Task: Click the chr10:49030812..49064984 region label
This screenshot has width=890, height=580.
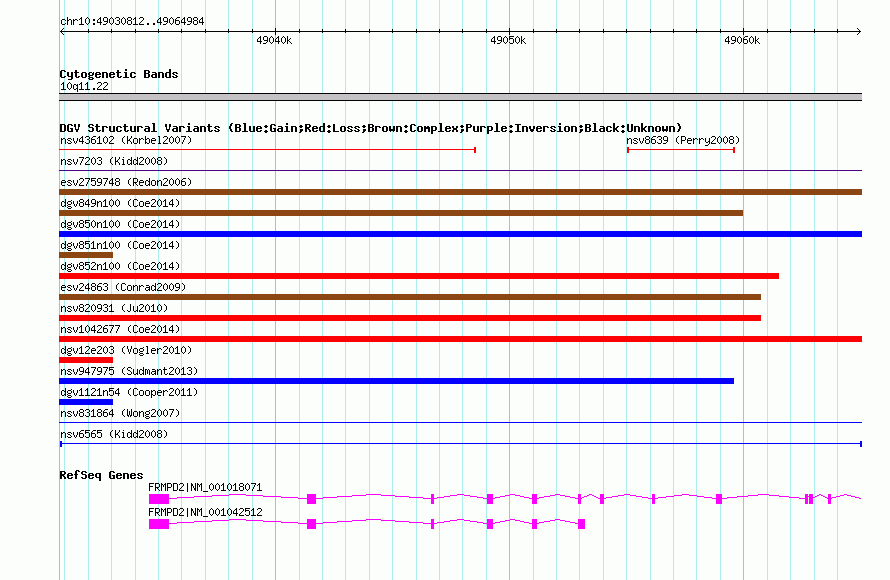Action: [132, 22]
